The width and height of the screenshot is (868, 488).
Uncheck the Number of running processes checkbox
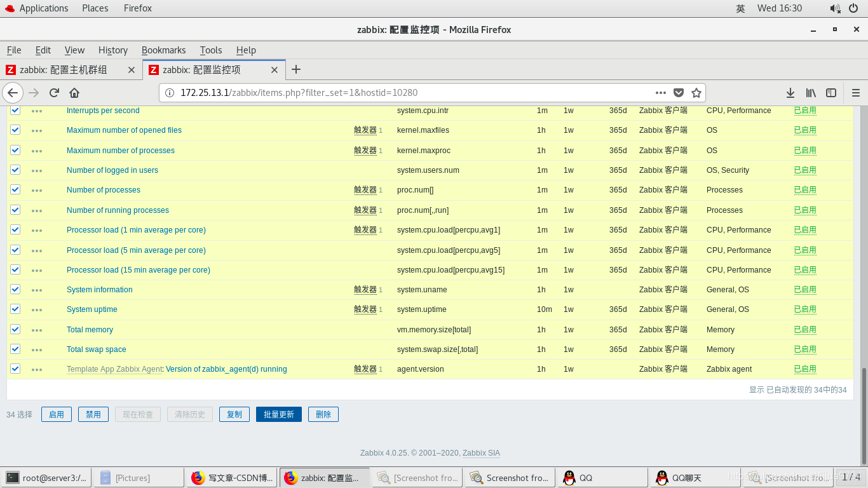[15, 210]
